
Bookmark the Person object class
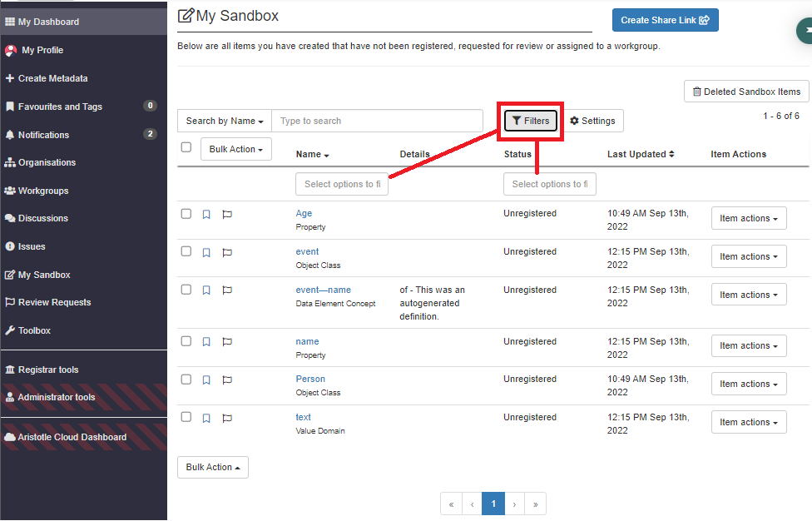click(206, 380)
